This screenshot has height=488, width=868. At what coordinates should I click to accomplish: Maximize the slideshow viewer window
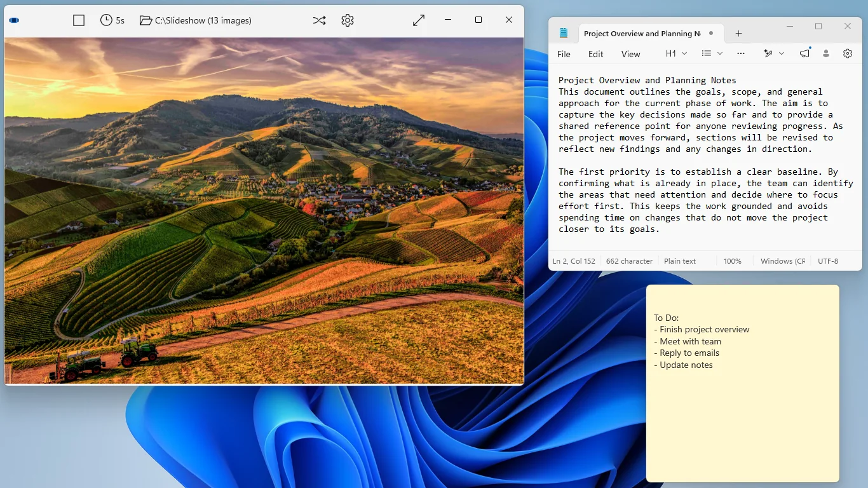pyautogui.click(x=478, y=20)
